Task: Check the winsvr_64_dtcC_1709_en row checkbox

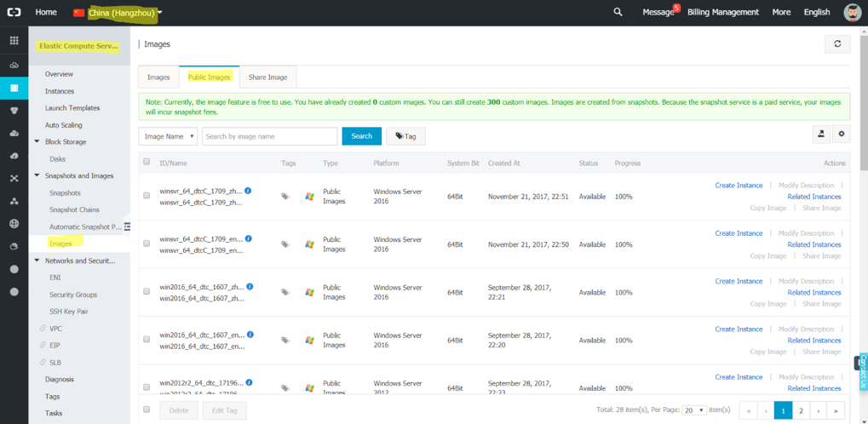Action: point(147,244)
